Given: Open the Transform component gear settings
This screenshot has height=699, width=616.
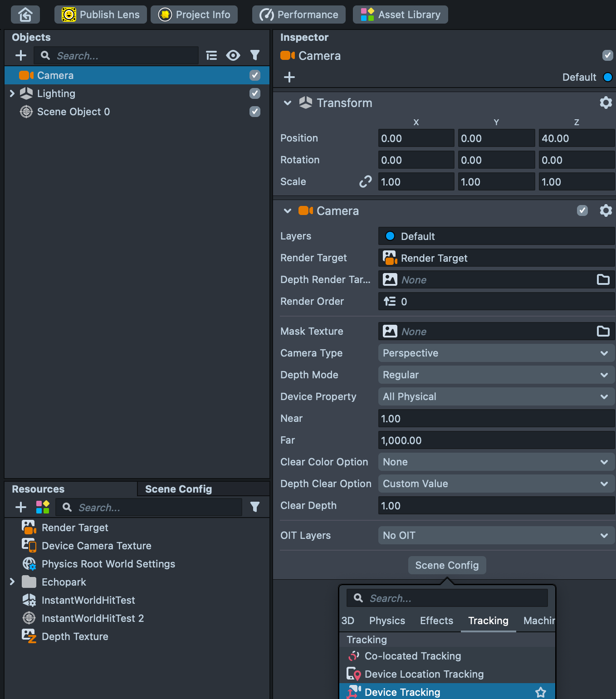Looking at the screenshot, I should pos(606,103).
